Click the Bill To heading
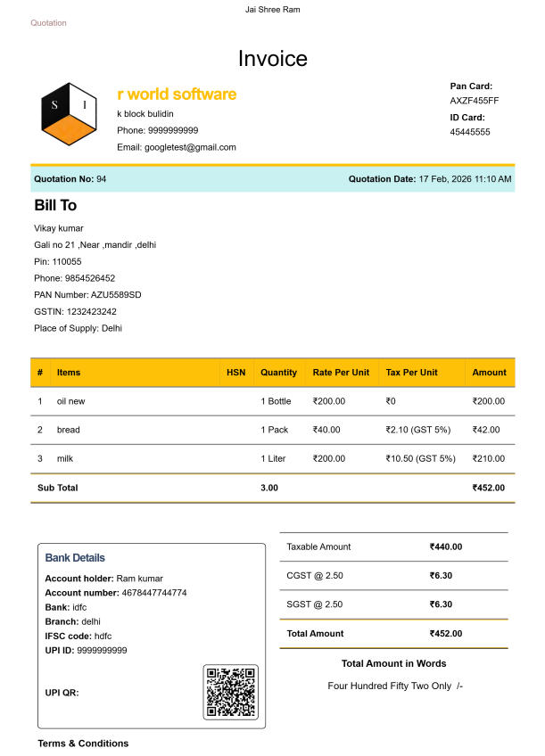Viewport: 545px width, 756px height. click(x=55, y=206)
